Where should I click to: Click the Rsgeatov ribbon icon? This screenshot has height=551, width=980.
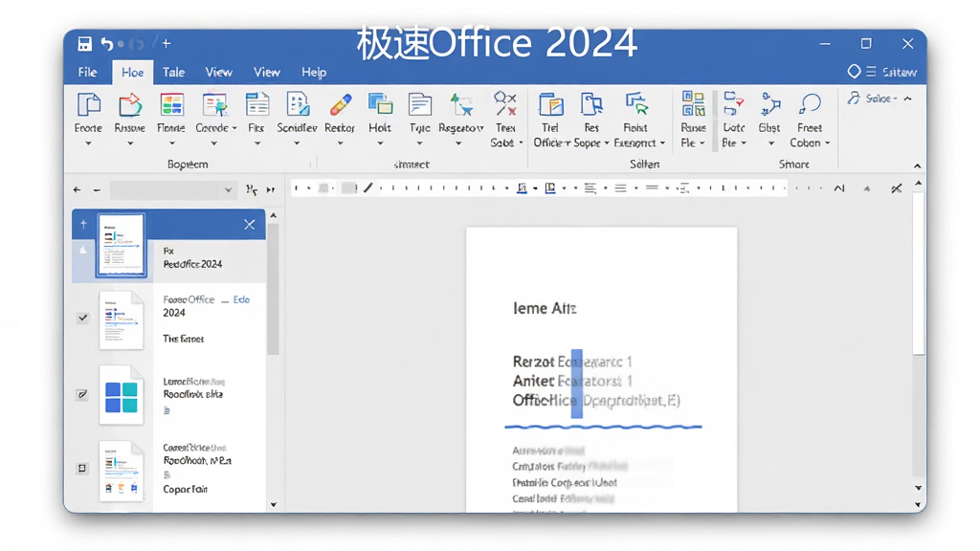tap(461, 105)
